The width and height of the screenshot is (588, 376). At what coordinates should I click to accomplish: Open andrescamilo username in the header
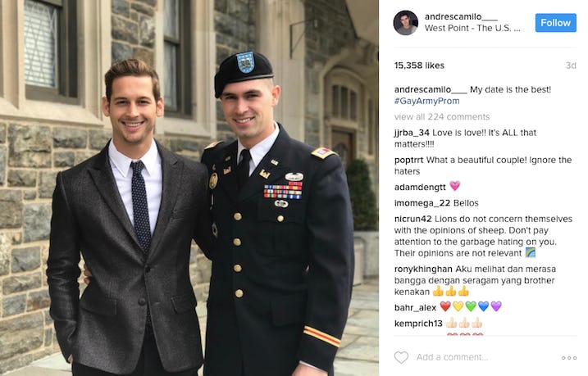(x=461, y=17)
